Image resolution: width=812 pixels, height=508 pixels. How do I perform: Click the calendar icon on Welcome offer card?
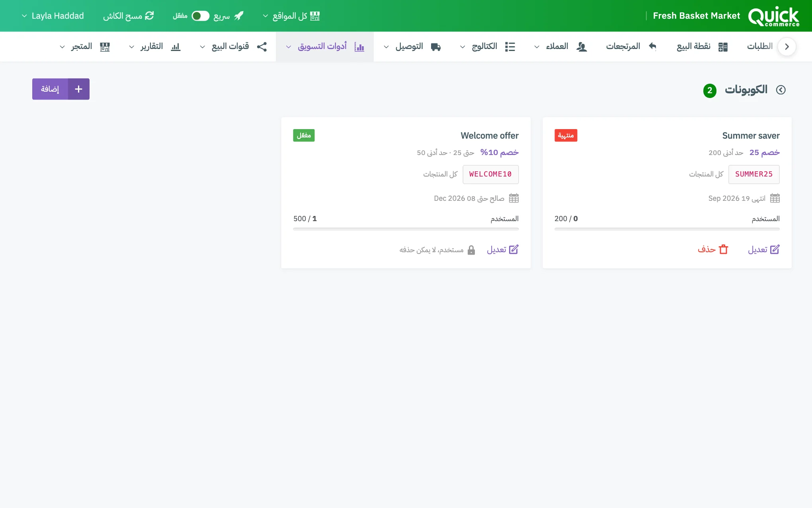tap(514, 198)
